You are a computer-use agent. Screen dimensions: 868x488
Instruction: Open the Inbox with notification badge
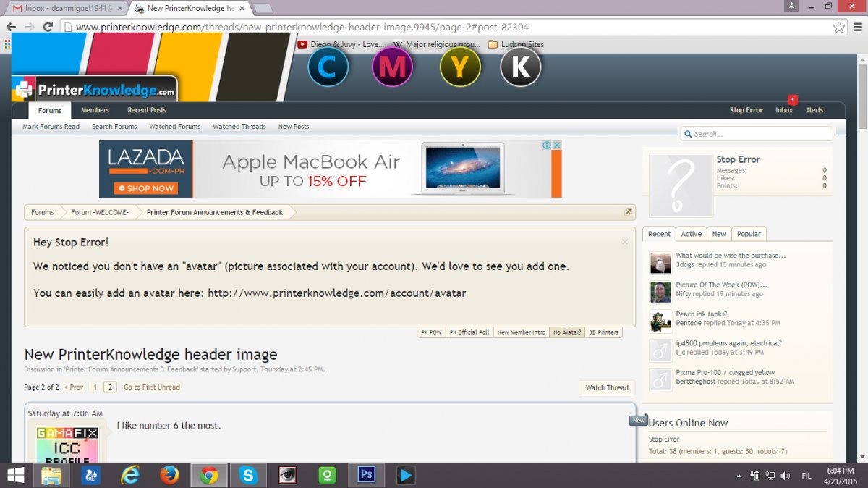(x=784, y=110)
